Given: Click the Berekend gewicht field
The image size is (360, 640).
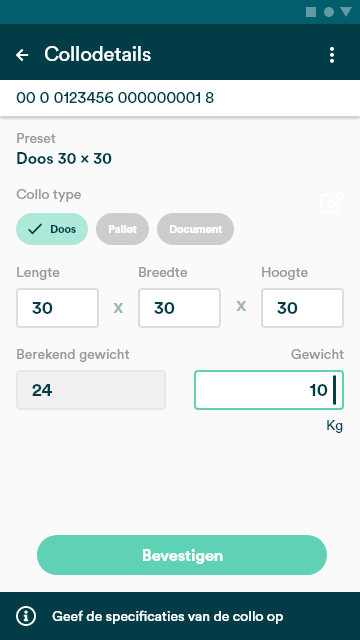Looking at the screenshot, I should [91, 390].
